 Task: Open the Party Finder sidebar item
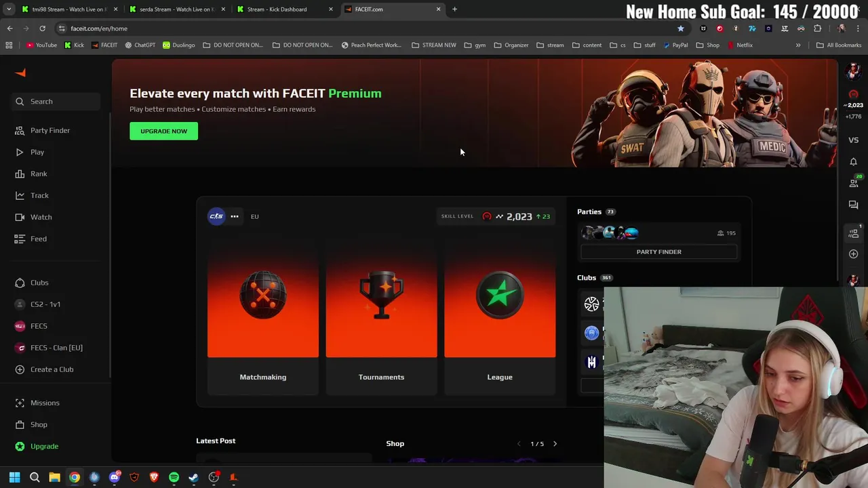pos(43,130)
